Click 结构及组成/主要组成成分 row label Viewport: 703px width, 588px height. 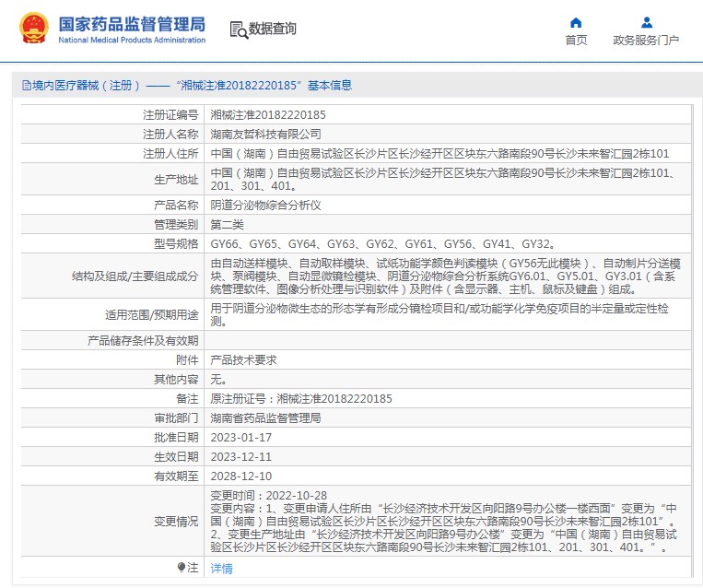click(135, 276)
